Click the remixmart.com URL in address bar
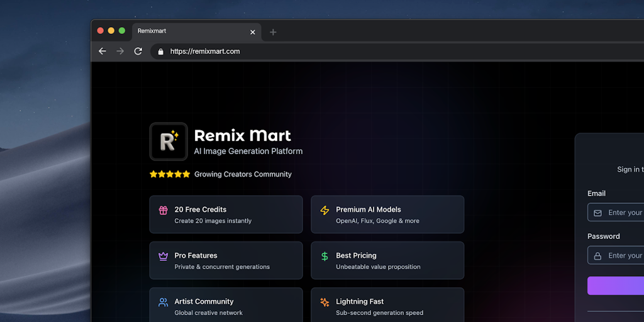Viewport: 644px width, 322px height. coord(205,52)
